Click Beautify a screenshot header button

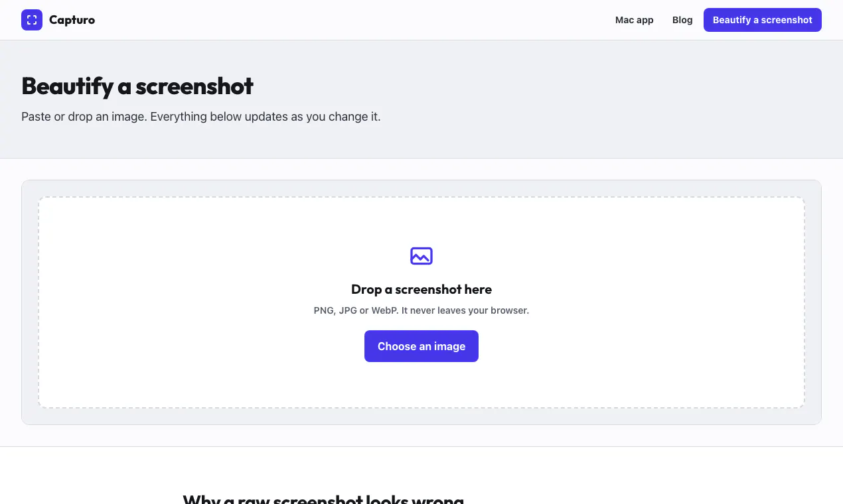[x=763, y=20]
